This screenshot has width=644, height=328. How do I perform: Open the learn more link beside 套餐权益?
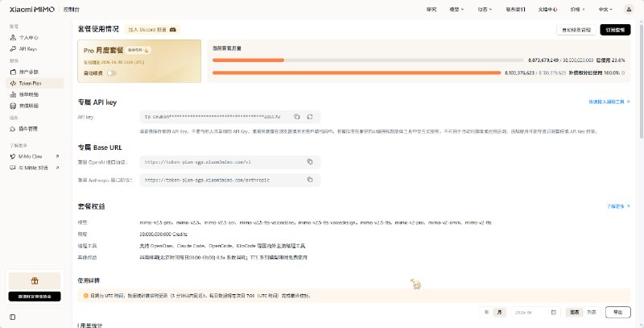[618, 206]
